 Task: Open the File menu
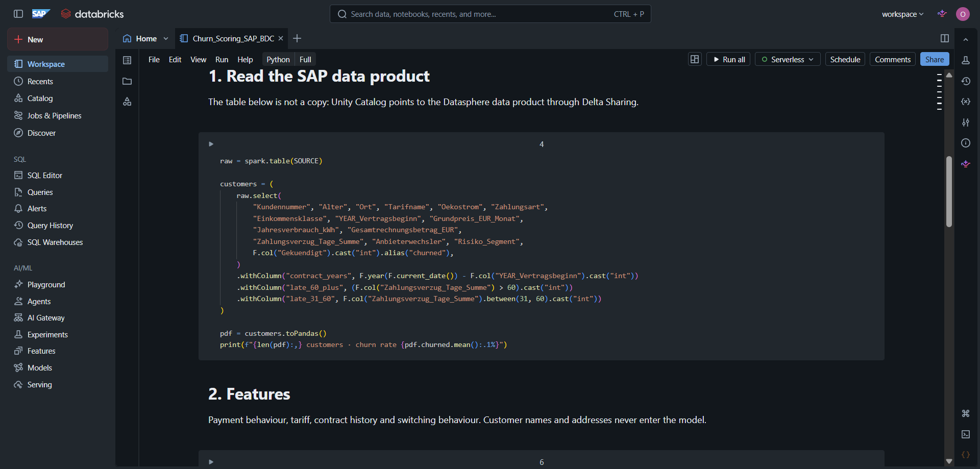tap(154, 59)
